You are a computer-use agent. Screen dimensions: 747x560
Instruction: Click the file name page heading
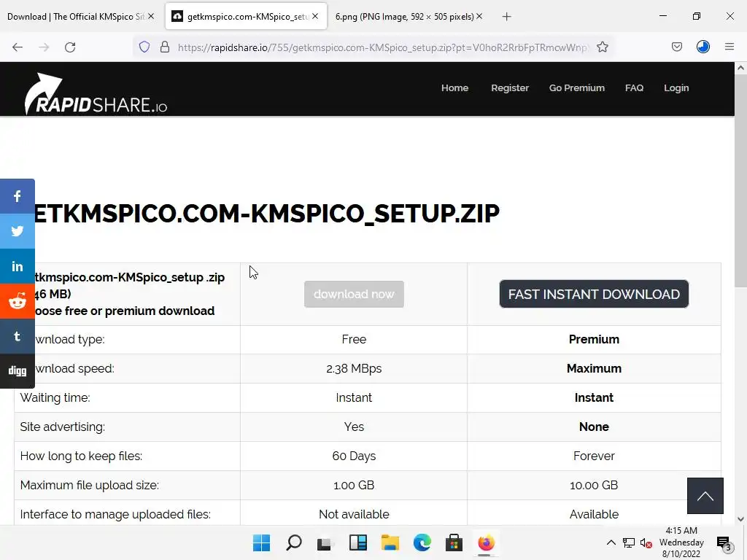click(267, 214)
